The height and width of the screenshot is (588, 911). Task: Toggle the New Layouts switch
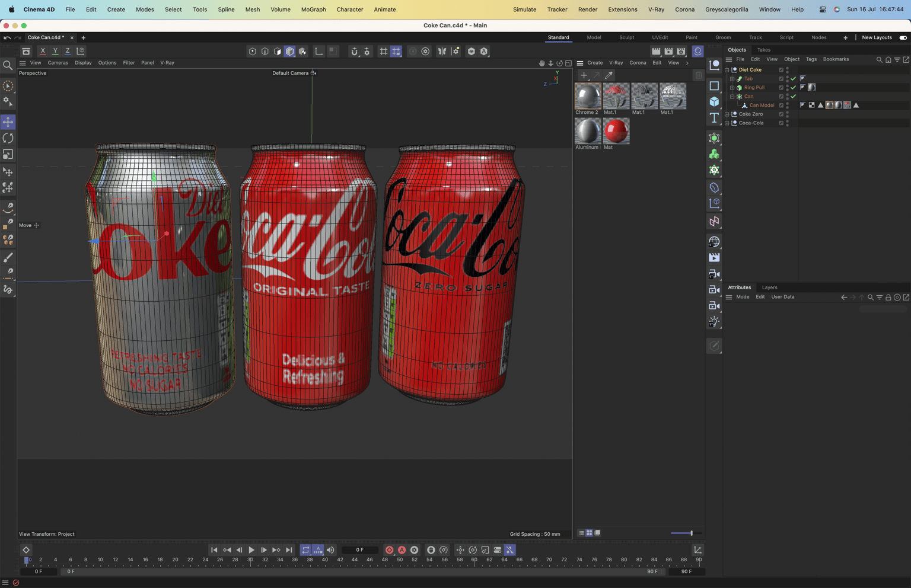pyautogui.click(x=903, y=37)
